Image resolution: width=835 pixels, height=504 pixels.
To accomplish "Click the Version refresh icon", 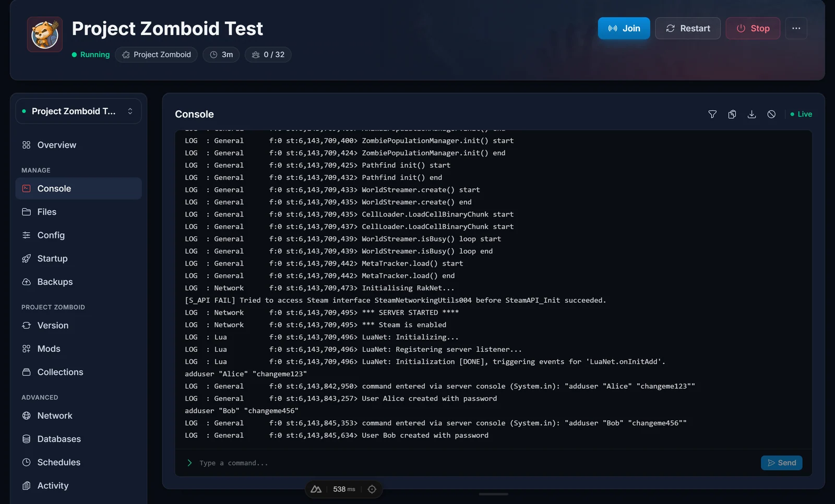I will click(27, 326).
